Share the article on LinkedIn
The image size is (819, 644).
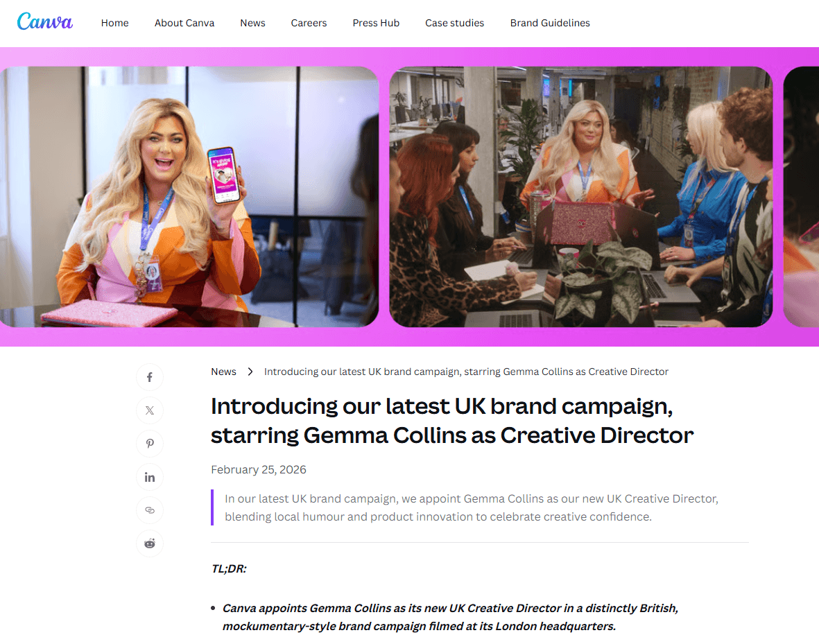[149, 477]
